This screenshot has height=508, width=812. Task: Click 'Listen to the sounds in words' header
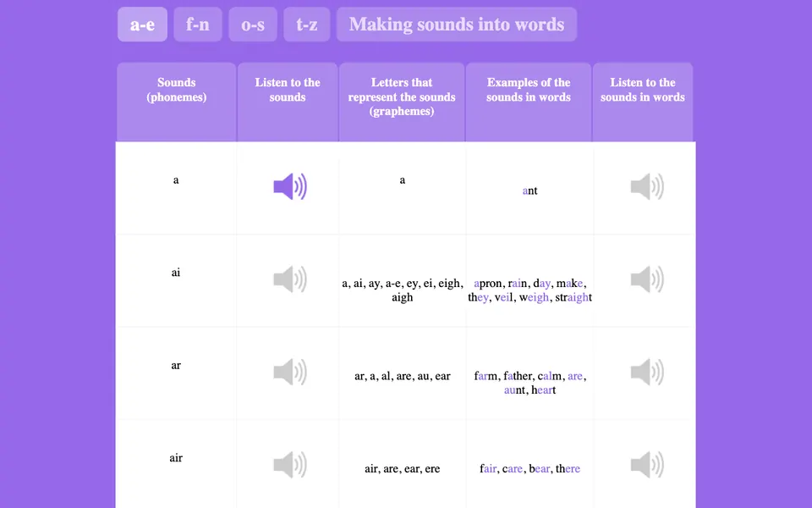[x=643, y=102]
